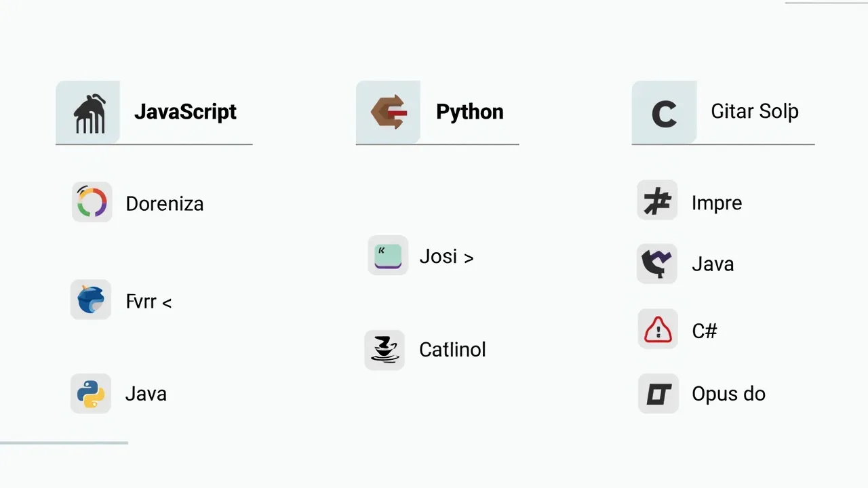Collapse the Fvrr < entry
Screen dimensions: 868x488
(149, 302)
